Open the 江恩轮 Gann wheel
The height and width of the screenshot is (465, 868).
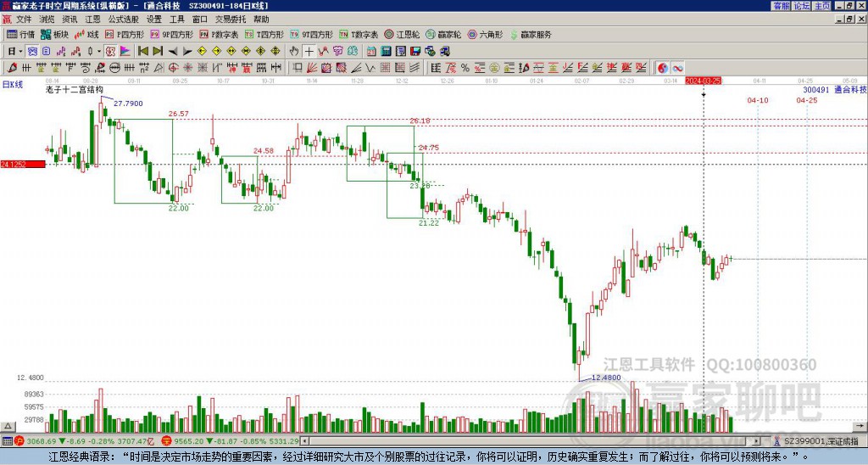point(402,34)
